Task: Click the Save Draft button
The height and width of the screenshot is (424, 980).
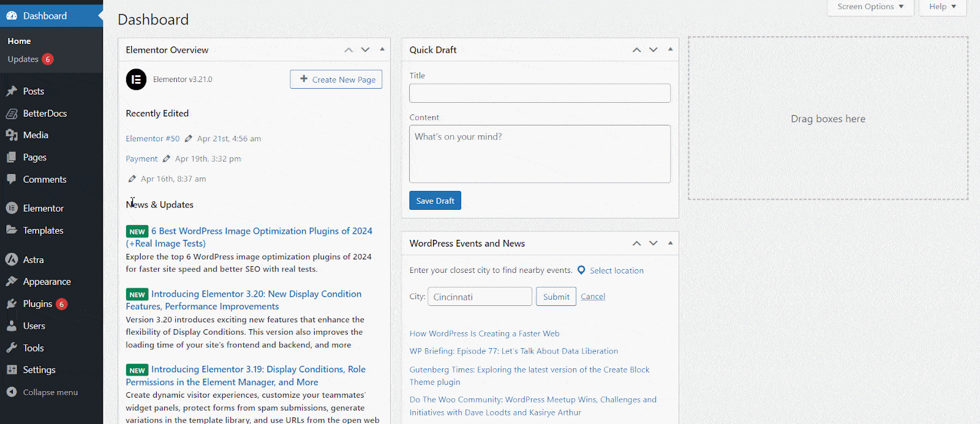Action: [x=435, y=201]
